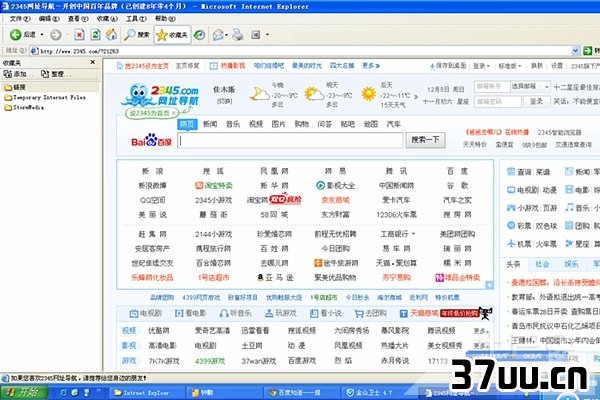
Task: Click the 听音乐 headphone icon
Action: [224, 313]
